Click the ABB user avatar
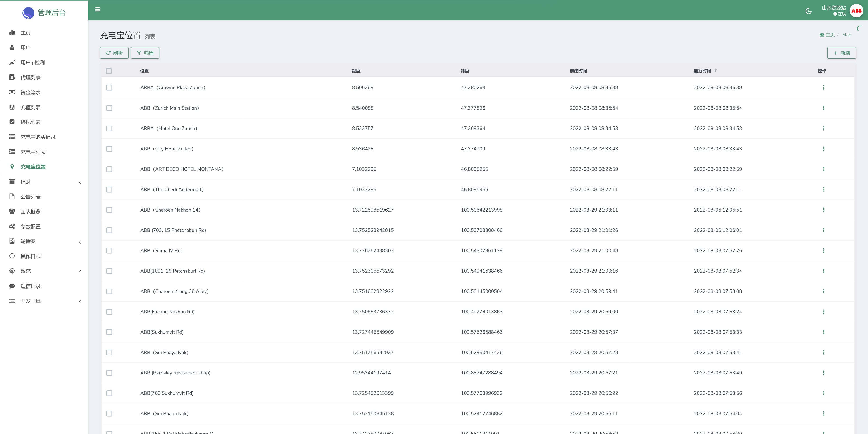This screenshot has width=868, height=434. pyautogui.click(x=856, y=11)
